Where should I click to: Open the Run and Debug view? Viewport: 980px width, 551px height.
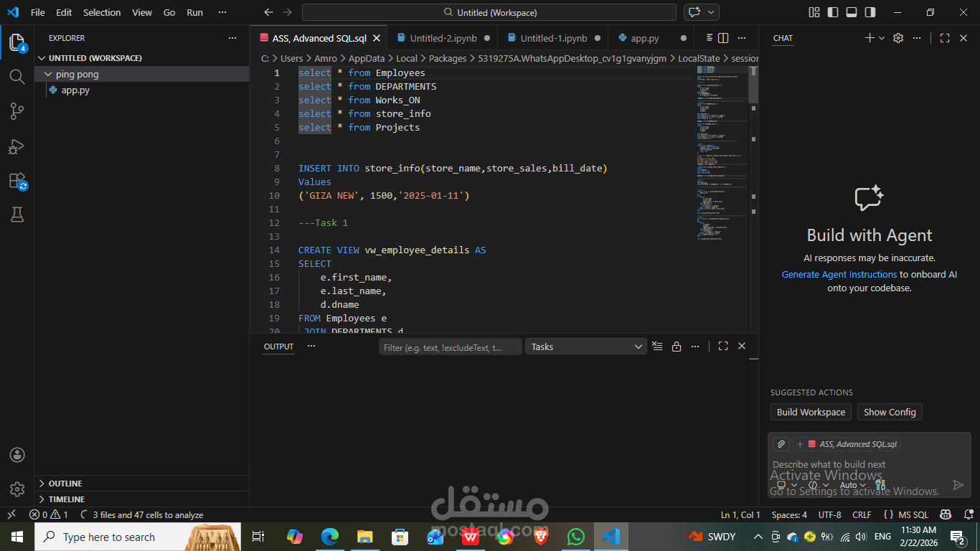point(17,146)
